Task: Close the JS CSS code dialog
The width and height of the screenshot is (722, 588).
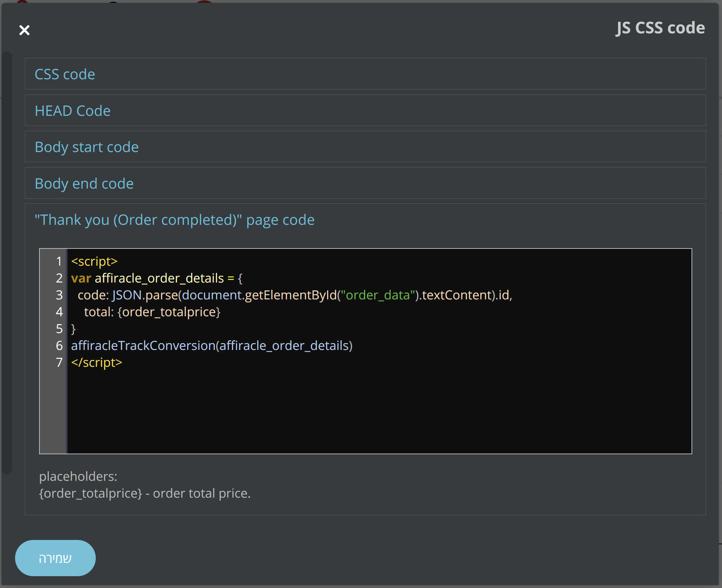Action: click(x=24, y=30)
